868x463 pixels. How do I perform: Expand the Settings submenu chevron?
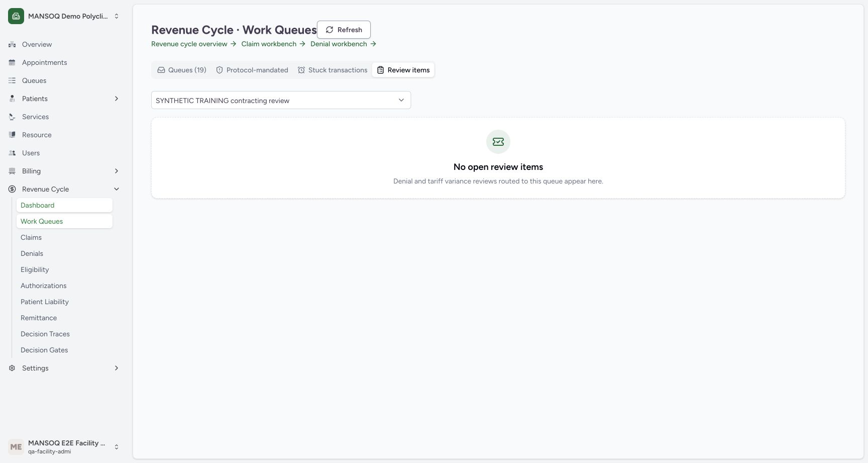117,368
